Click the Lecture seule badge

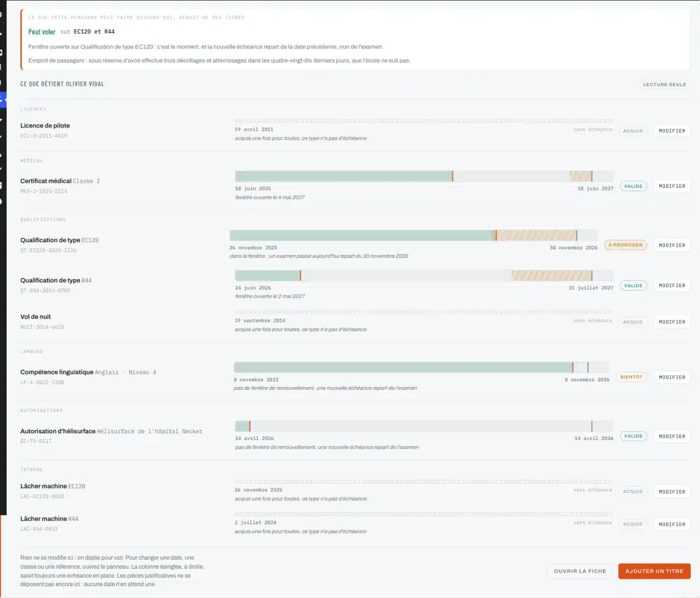(x=664, y=85)
